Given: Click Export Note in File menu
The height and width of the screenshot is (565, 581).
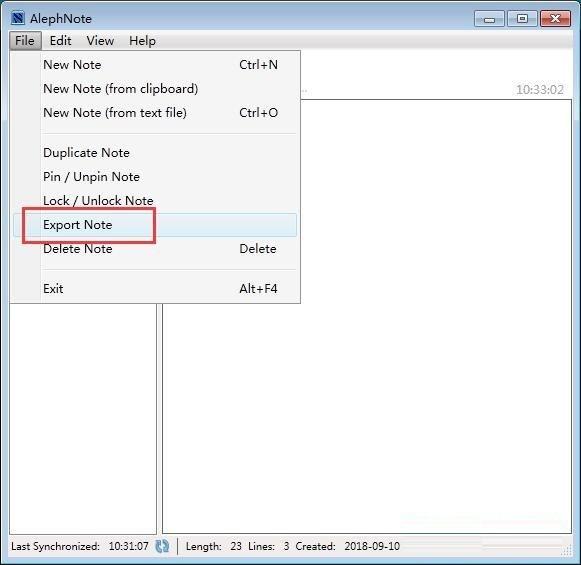Looking at the screenshot, I should [155, 225].
